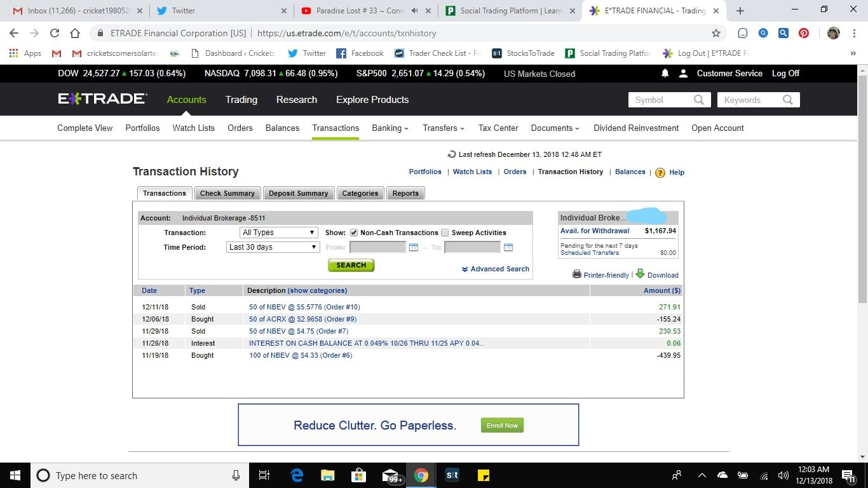Click the yellow Help question mark icon
Screen dimensions: 868x488
[660, 172]
